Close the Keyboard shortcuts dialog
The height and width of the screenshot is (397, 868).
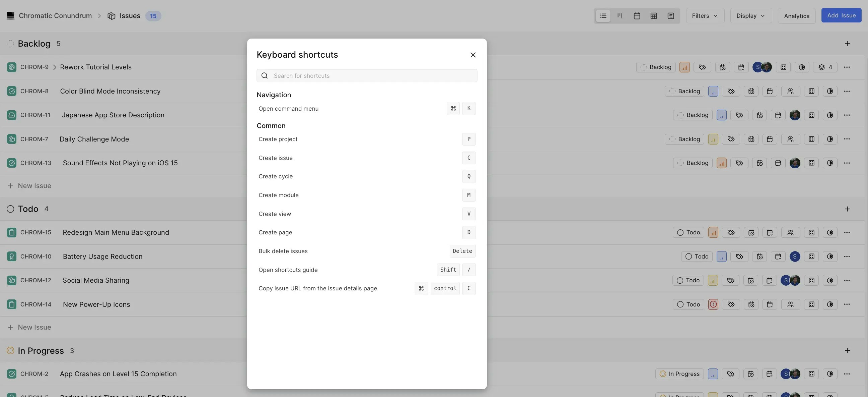pos(473,55)
